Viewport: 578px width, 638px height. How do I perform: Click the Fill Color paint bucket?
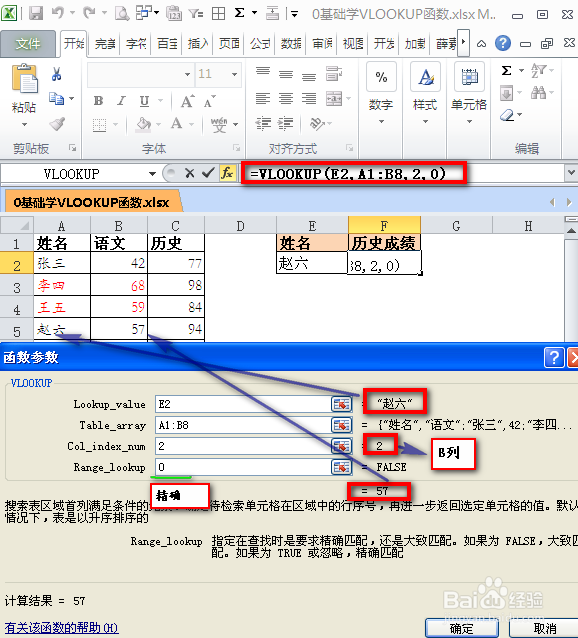point(144,123)
